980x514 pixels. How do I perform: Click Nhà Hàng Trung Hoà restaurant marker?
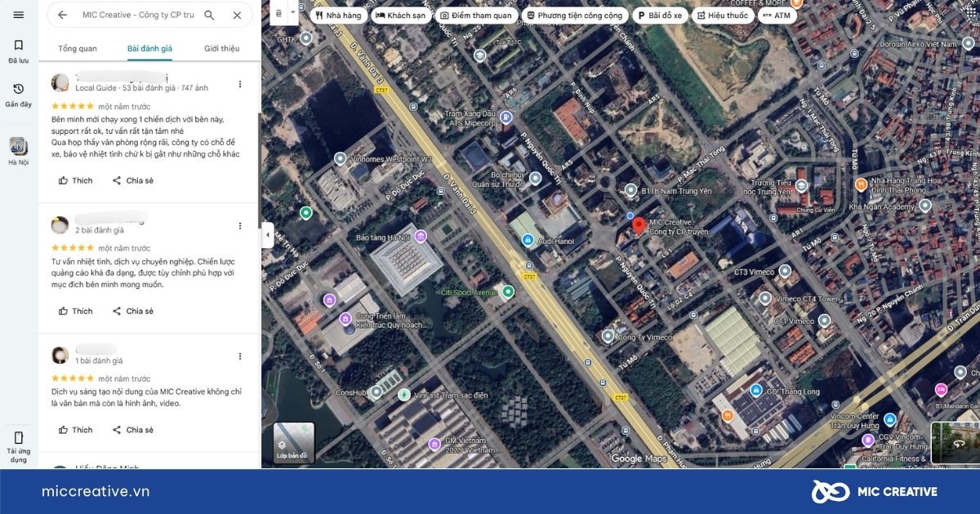pyautogui.click(x=860, y=185)
